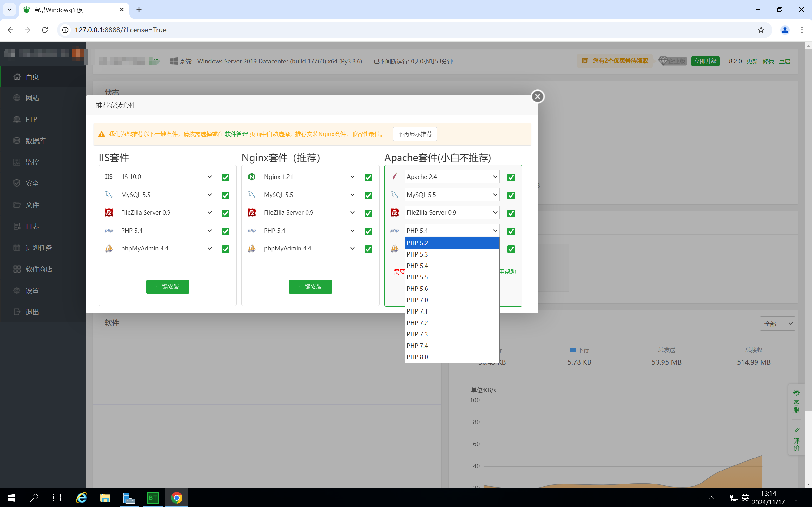Open the BT panel app in the taskbar
Viewport: 812px width, 507px height.
click(x=153, y=497)
